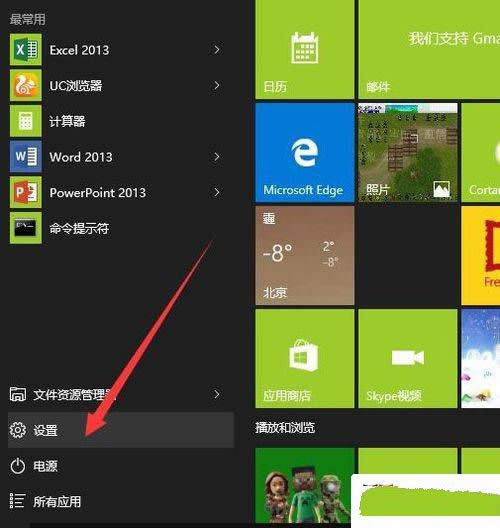Viewport: 500px width, 528px height.
Task: Click the UC浏览器 label
Action: [x=76, y=86]
